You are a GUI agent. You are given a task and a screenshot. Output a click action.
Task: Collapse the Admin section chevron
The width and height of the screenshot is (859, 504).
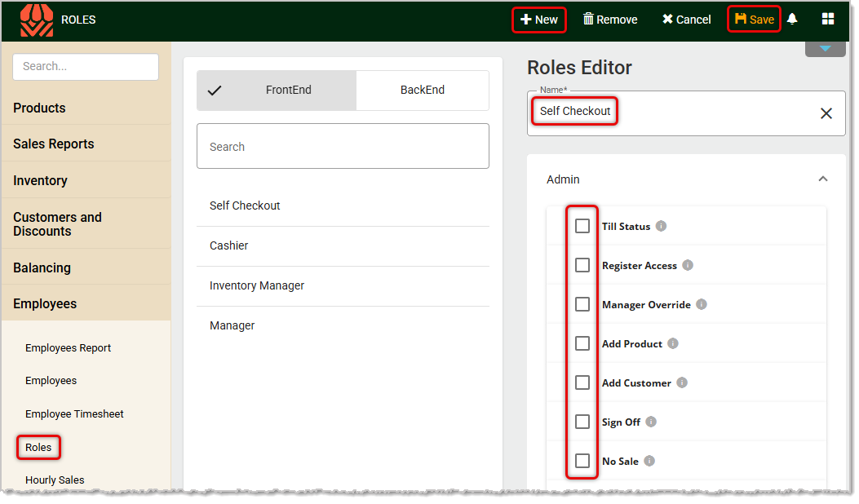pos(823,179)
